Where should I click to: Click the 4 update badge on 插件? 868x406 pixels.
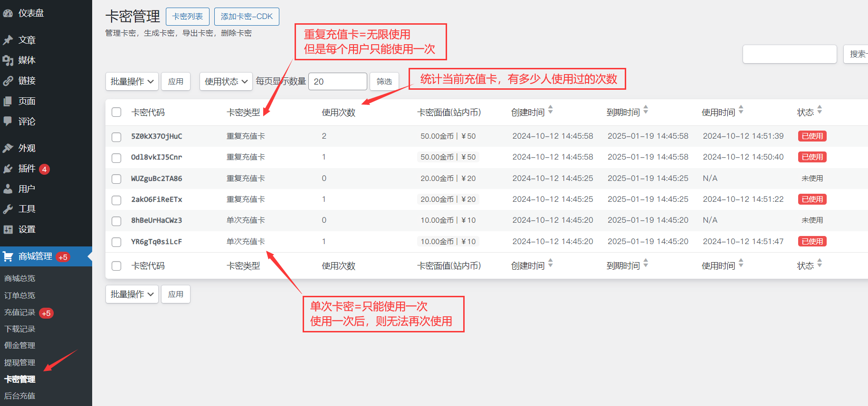pyautogui.click(x=44, y=169)
